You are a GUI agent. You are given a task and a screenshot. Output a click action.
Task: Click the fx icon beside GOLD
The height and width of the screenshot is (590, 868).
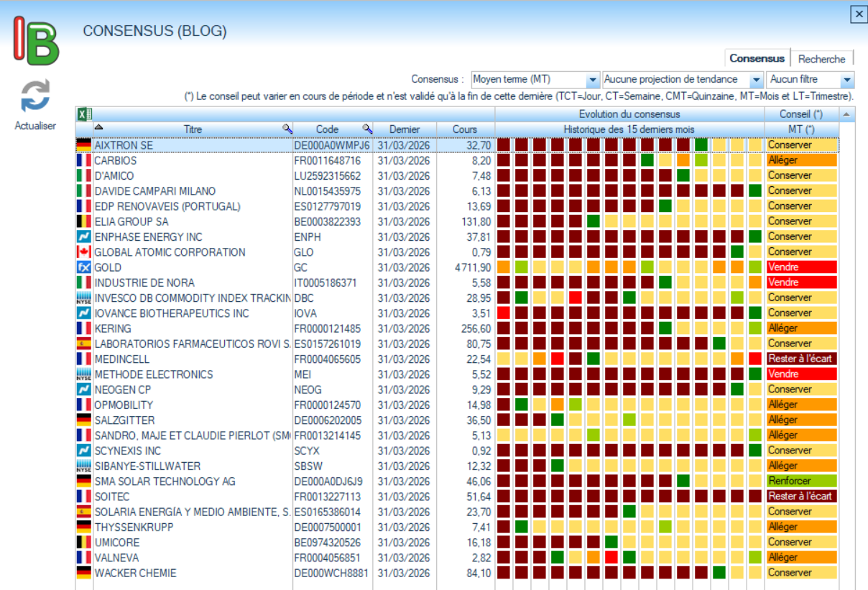click(x=84, y=267)
